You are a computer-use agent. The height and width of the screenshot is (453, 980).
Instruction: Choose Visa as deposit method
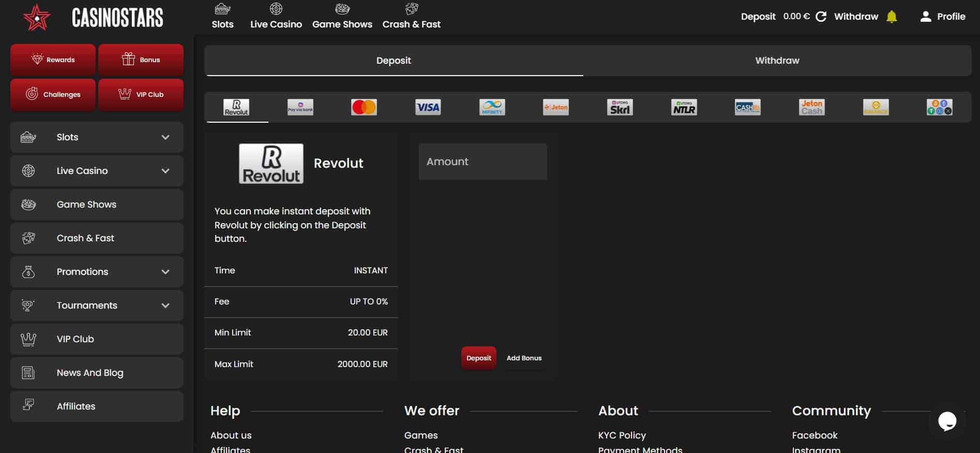428,107
